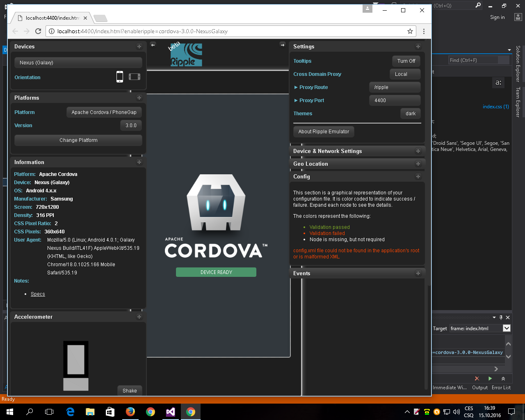525x420 pixels.
Task: Click the move handle icon on Config panel
Action: pos(418,177)
